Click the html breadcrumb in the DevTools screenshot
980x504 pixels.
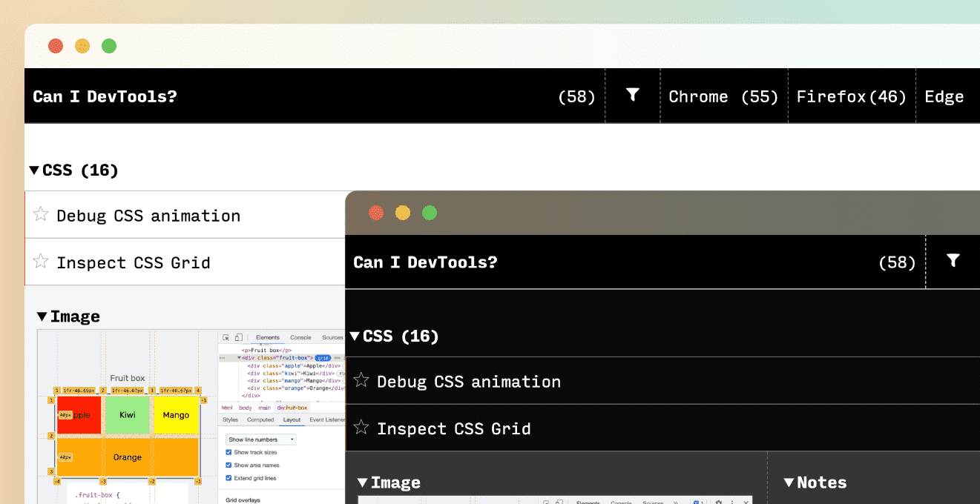(227, 408)
